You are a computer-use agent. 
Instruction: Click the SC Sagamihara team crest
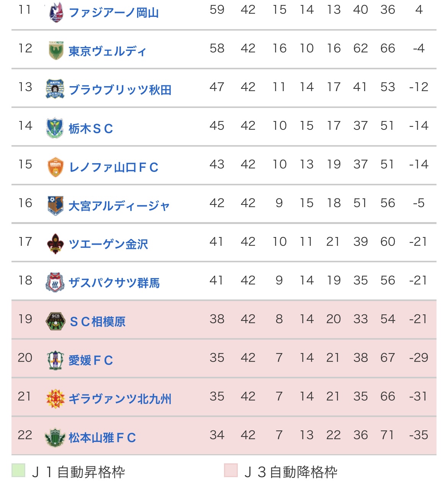click(x=56, y=321)
